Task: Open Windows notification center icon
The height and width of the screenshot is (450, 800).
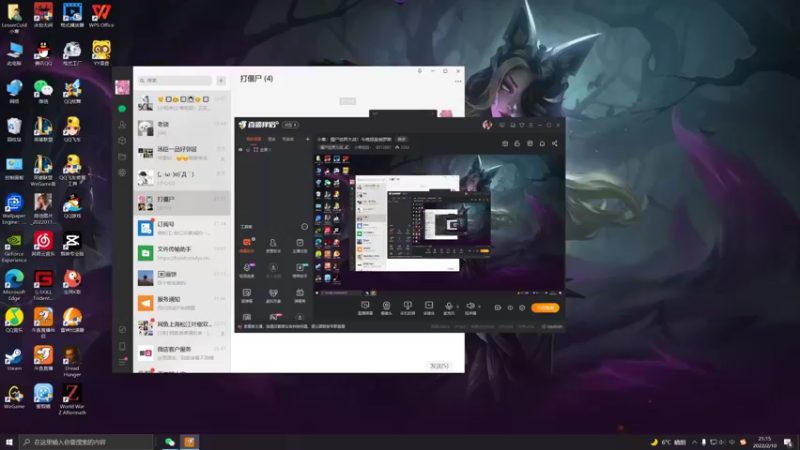Action: point(788,442)
